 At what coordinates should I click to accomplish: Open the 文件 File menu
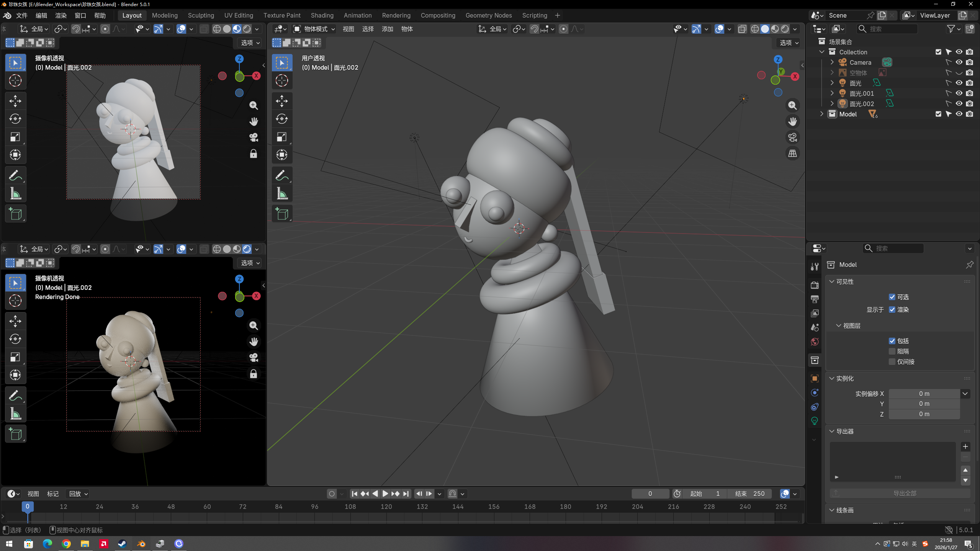(x=21, y=15)
